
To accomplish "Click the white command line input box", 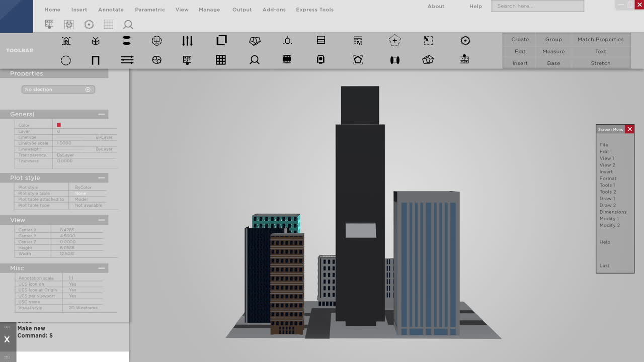I will pos(72,356).
